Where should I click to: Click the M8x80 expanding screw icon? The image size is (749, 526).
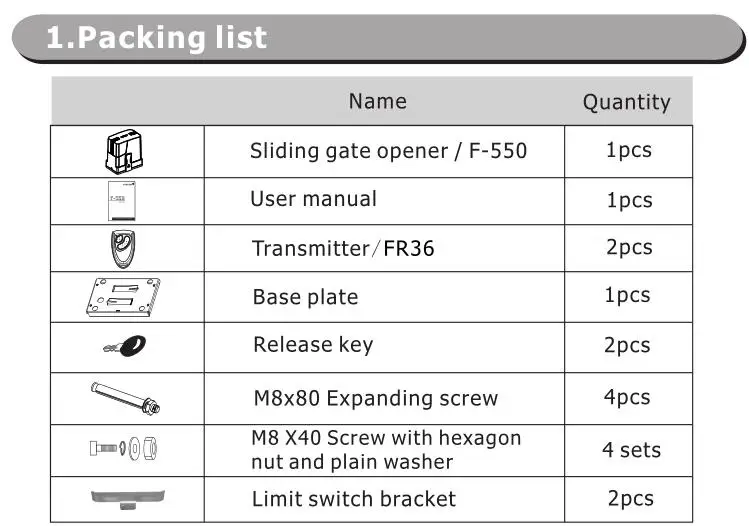tap(125, 398)
